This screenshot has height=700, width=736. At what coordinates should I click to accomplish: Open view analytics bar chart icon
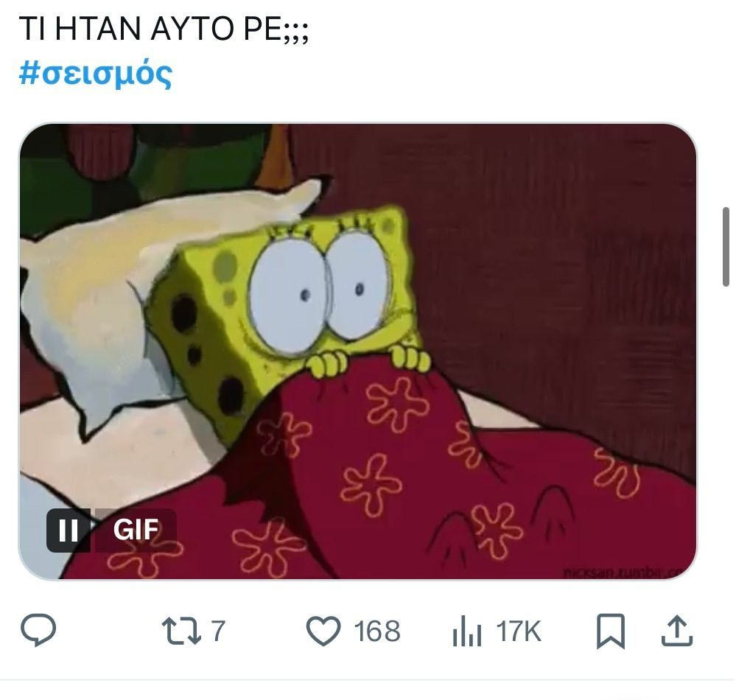pyautogui.click(x=466, y=632)
